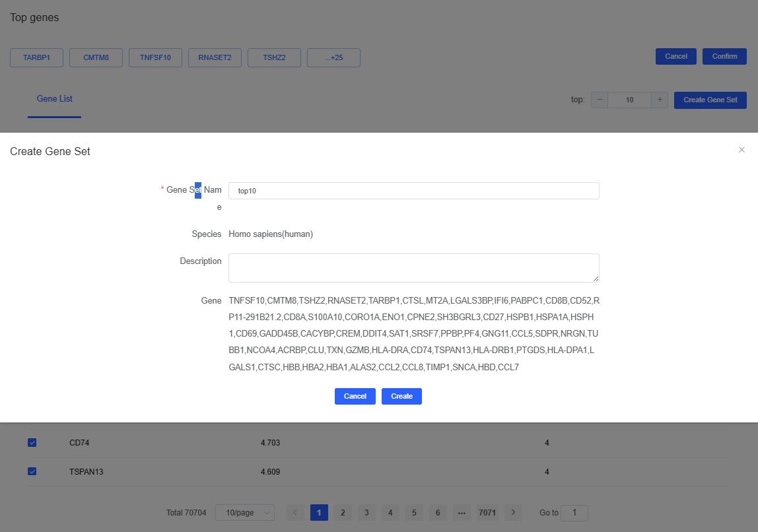
Task: Click the Create Gene Set button
Action: [x=710, y=100]
